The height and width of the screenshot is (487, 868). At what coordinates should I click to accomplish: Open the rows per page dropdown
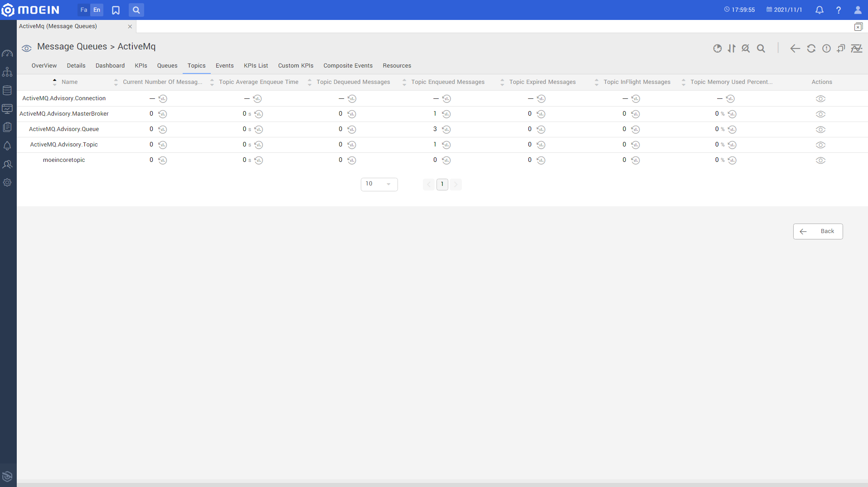point(379,184)
